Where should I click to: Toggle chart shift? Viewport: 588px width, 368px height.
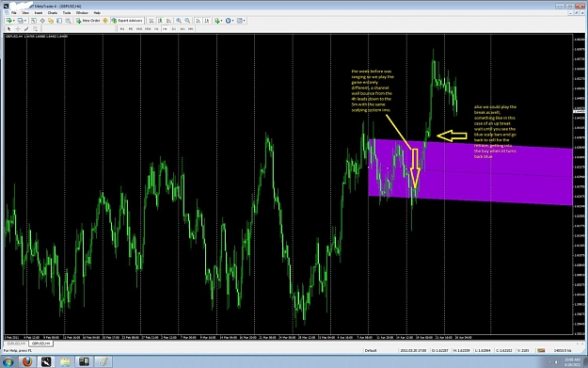(x=207, y=21)
